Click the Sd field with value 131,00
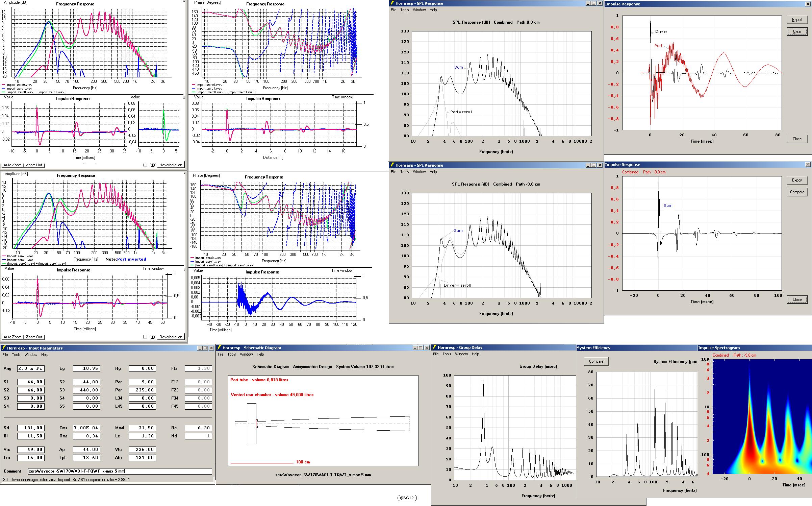 pyautogui.click(x=31, y=428)
